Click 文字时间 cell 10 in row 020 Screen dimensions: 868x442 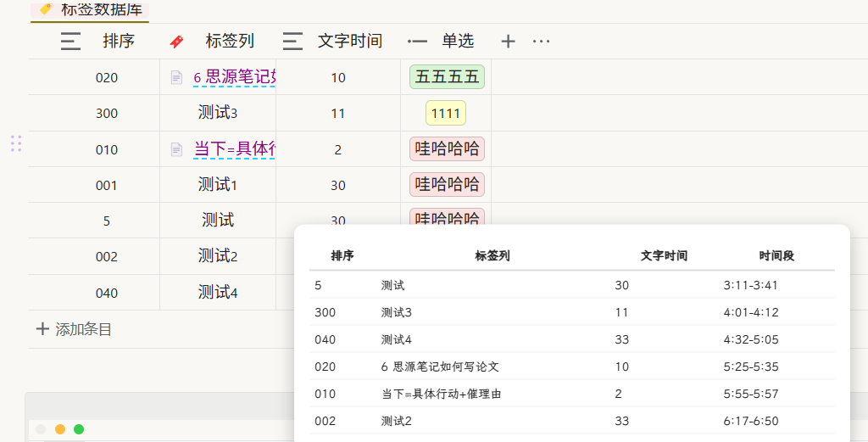pos(338,77)
